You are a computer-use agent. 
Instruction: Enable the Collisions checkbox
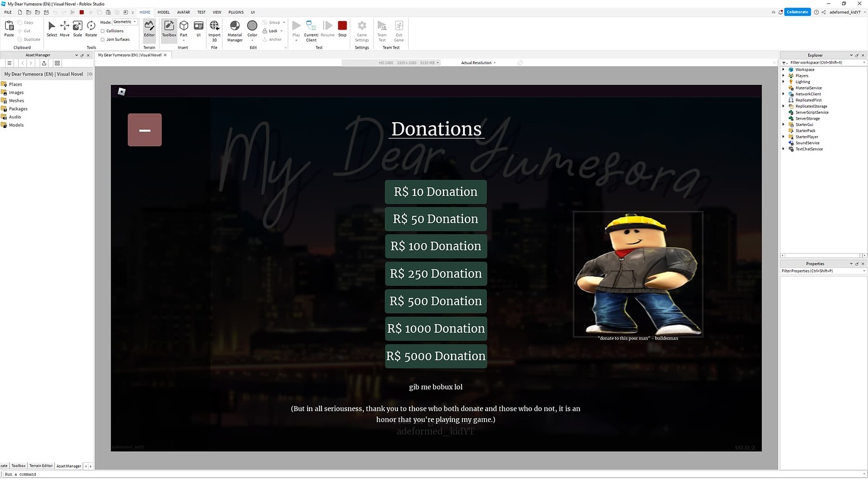pyautogui.click(x=102, y=30)
